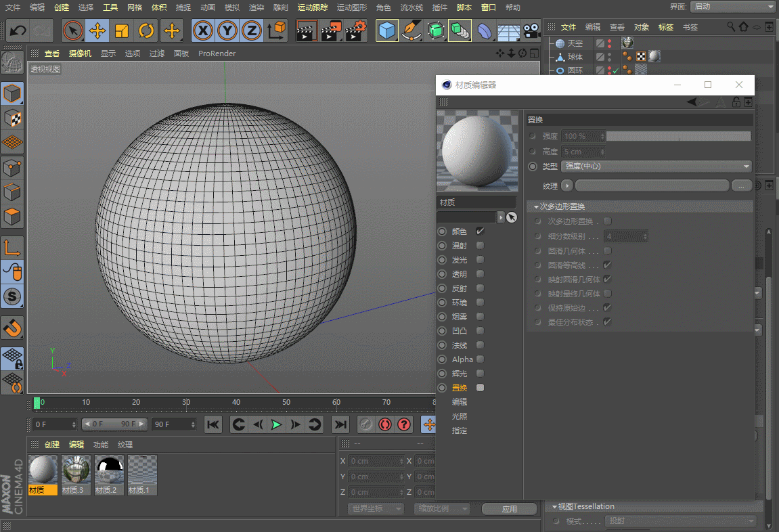Collapse the 次多边形置换 section
This screenshot has width=779, height=532.
[537, 206]
